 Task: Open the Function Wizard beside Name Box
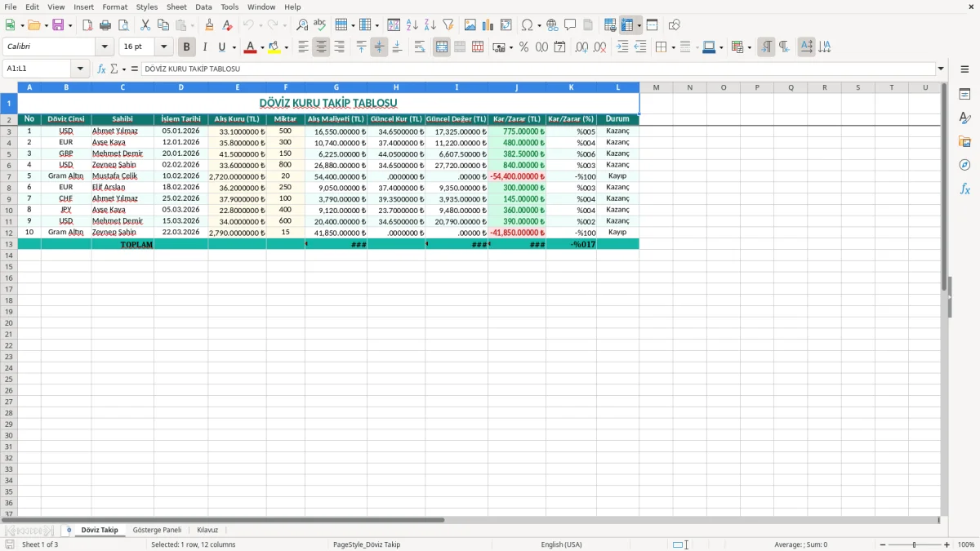pyautogui.click(x=102, y=69)
